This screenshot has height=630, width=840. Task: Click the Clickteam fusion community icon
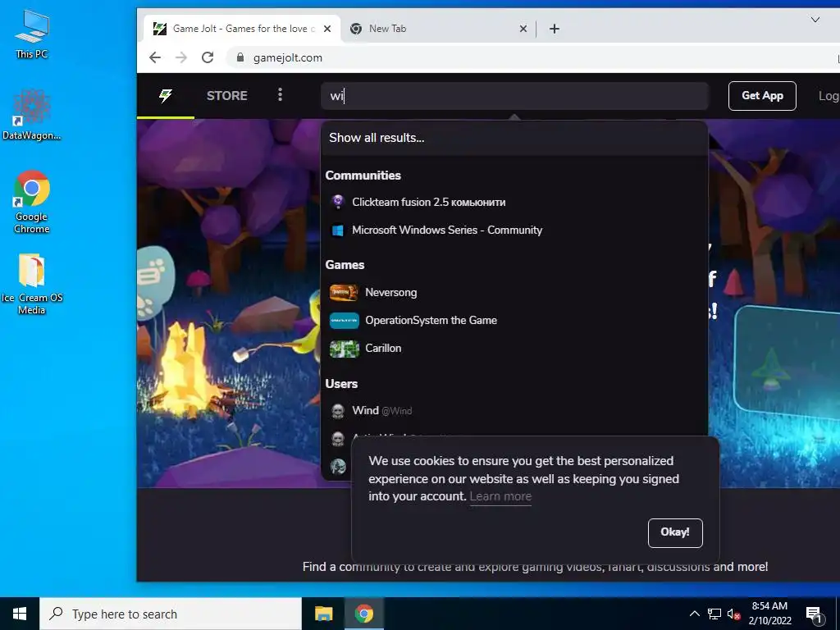click(x=337, y=202)
